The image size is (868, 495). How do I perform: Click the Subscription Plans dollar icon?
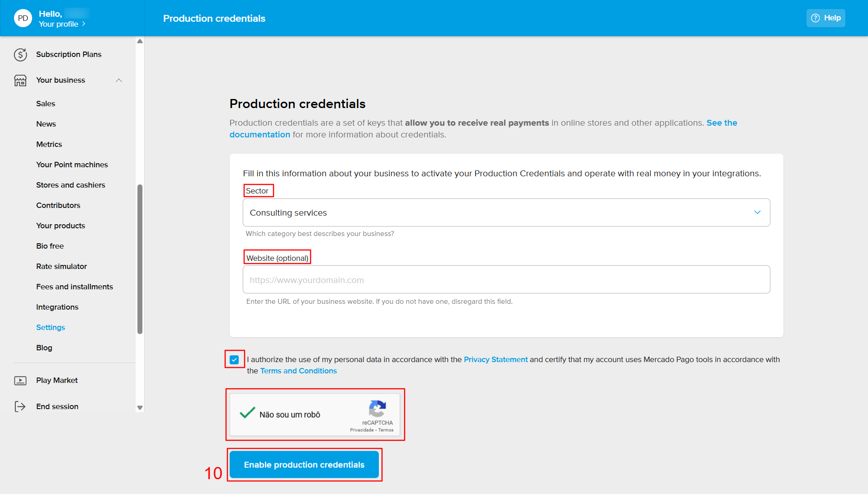(x=20, y=55)
